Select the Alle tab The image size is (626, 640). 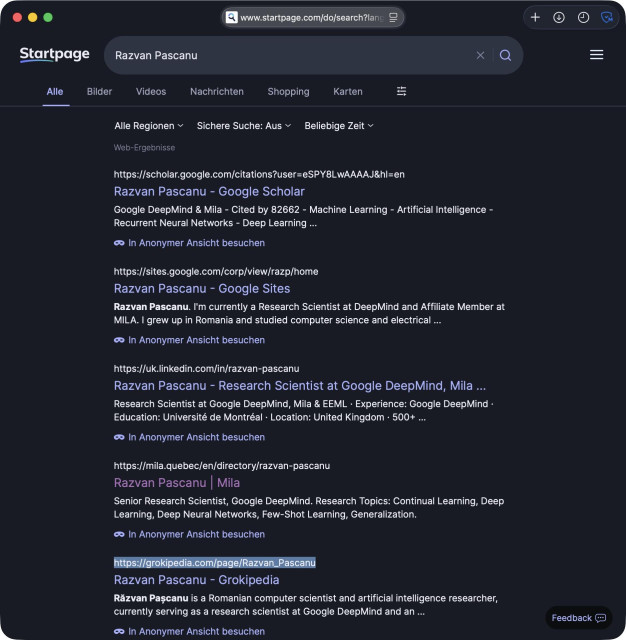click(x=55, y=91)
